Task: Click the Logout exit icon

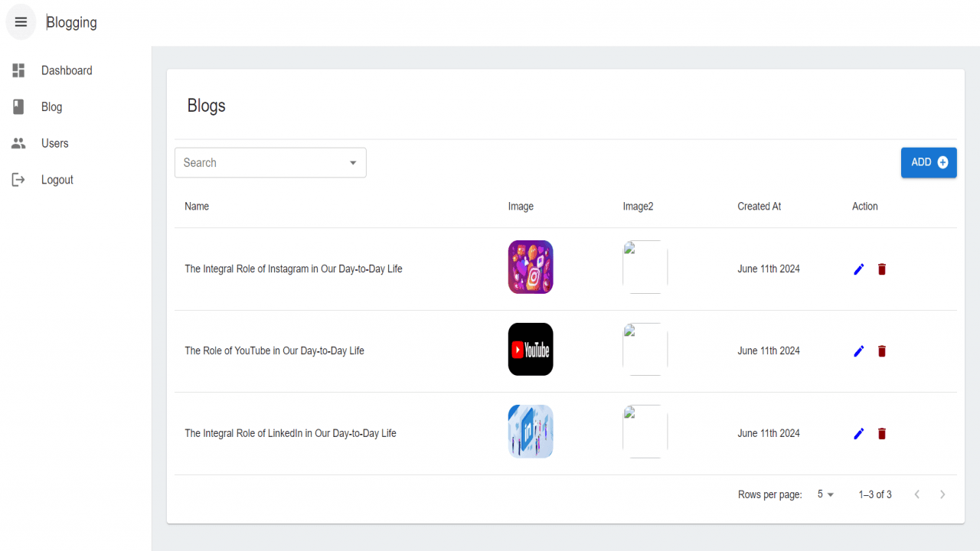Action: click(x=19, y=180)
